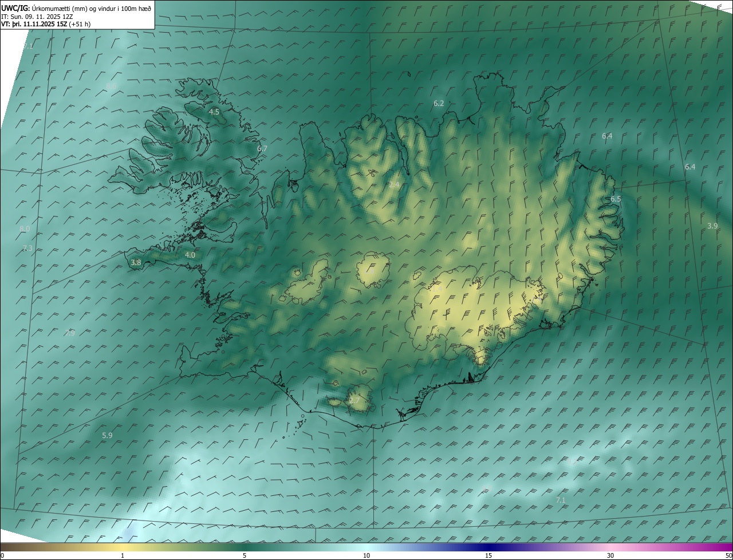Click the VT: þri. 11.11.2025 15Z (+51 h) line
This screenshot has height=560, width=733.
46,24
